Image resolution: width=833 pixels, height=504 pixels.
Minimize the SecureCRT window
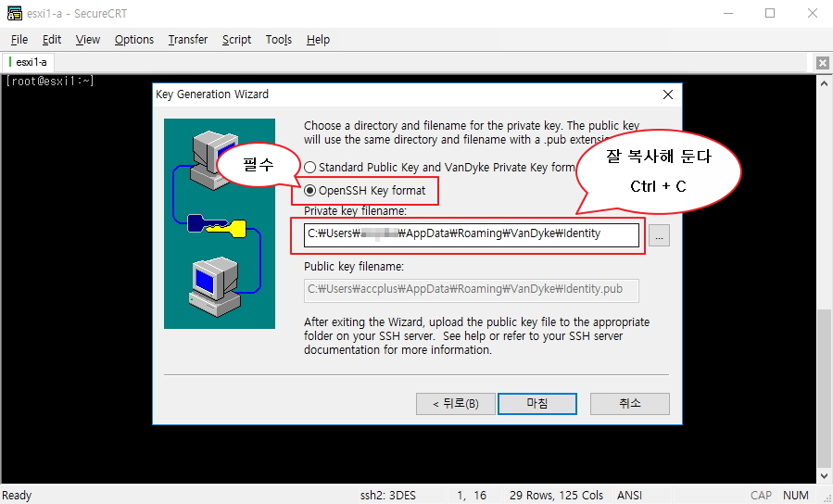[728, 13]
